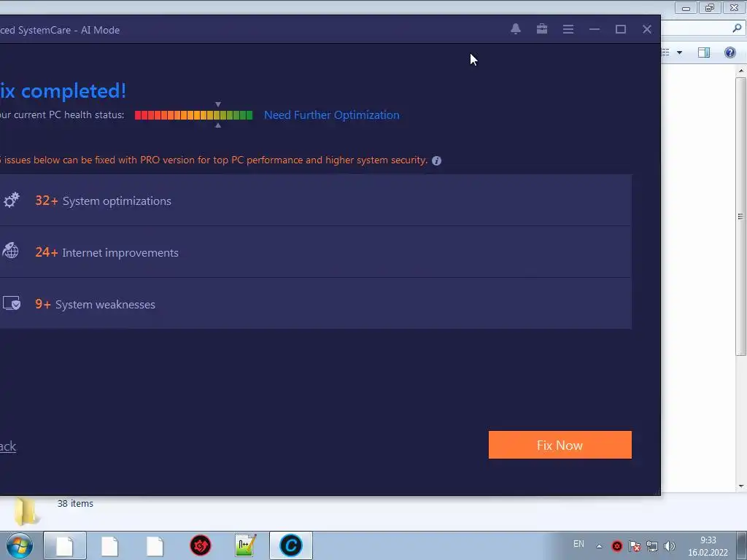This screenshot has width=747, height=560.
Task: Toggle the Explorer preview pane icon
Action: point(704,52)
